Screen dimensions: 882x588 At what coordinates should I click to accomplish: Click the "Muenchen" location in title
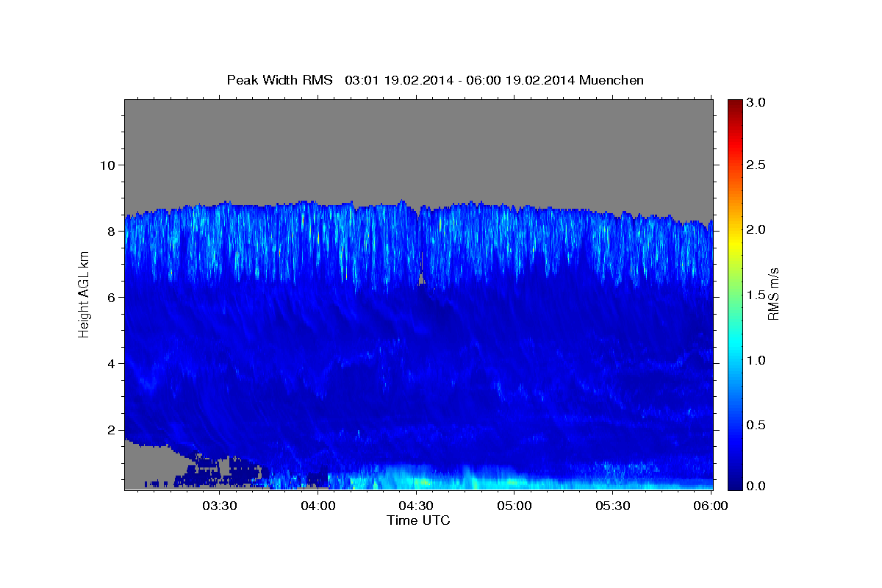point(612,79)
